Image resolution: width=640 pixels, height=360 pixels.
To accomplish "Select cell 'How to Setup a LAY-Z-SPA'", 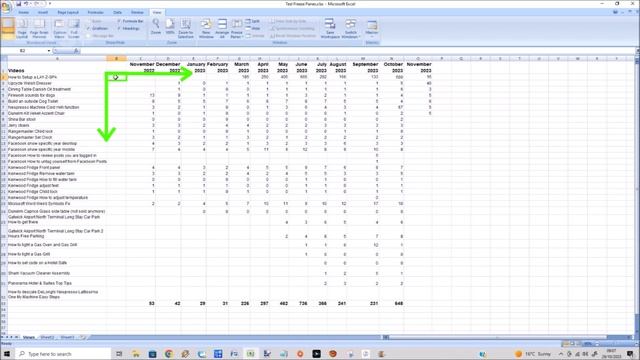I will tap(57, 77).
